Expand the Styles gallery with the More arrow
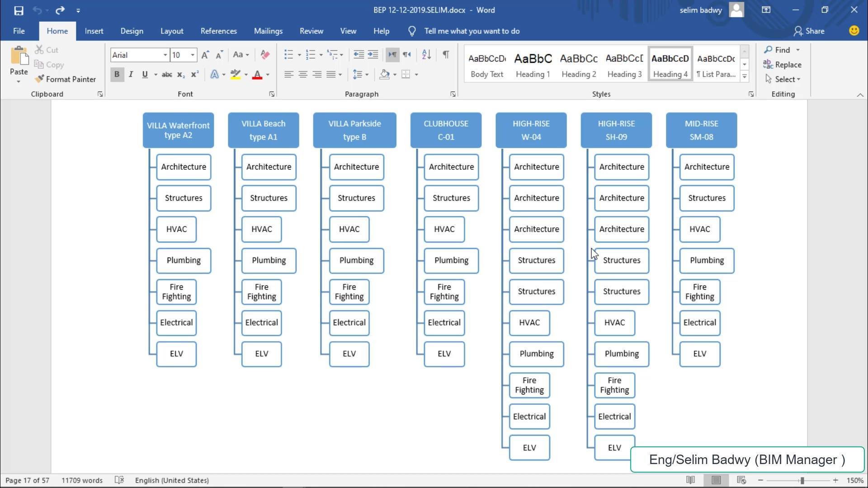The width and height of the screenshot is (868, 488). (x=745, y=76)
